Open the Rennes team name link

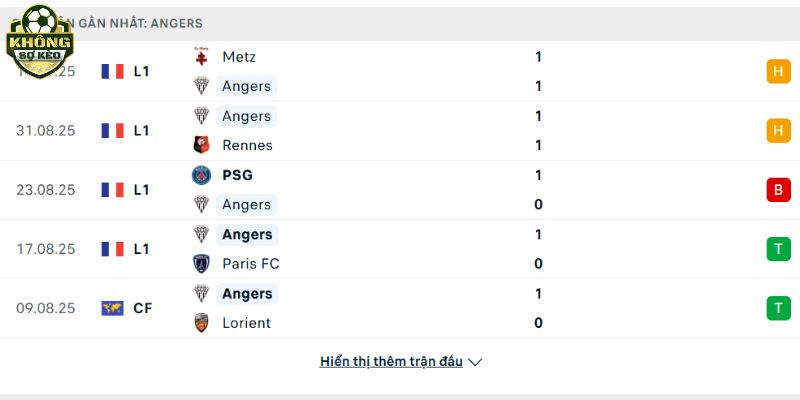point(247,145)
